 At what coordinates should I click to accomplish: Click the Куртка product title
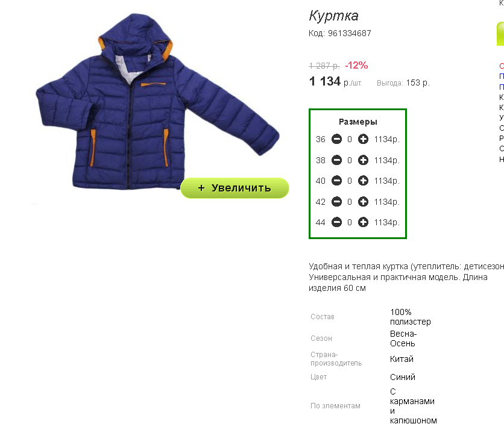point(333,16)
